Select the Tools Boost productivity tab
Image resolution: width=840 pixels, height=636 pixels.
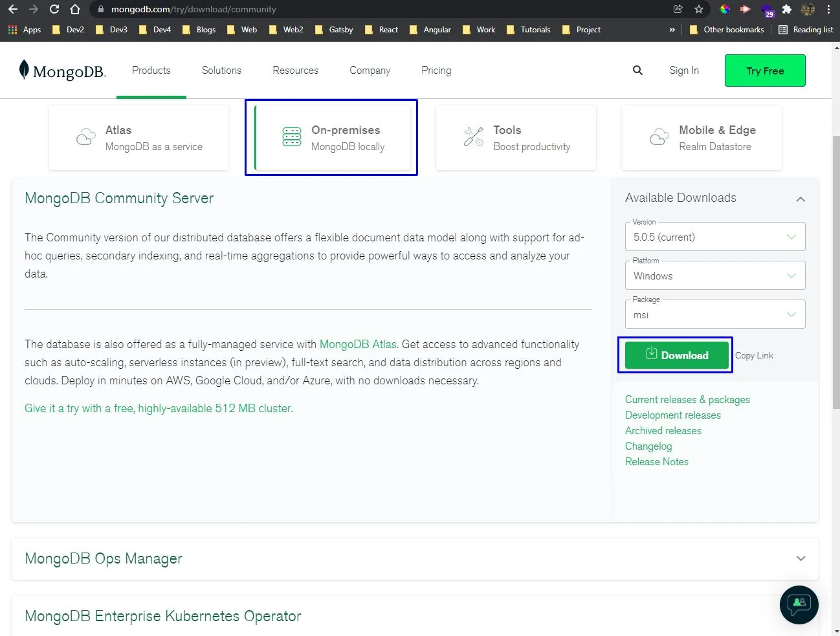pyautogui.click(x=516, y=138)
